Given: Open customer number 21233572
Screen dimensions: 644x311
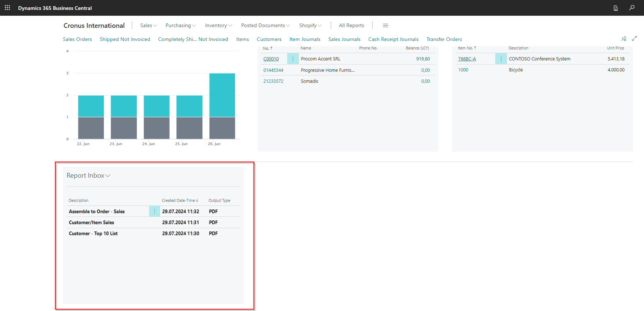Looking at the screenshot, I should (x=273, y=81).
